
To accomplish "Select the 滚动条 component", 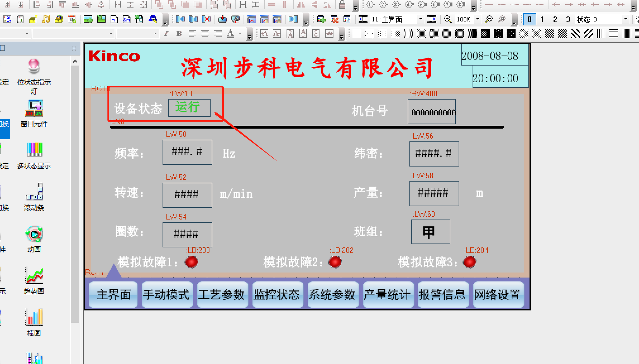I will coord(34,197).
